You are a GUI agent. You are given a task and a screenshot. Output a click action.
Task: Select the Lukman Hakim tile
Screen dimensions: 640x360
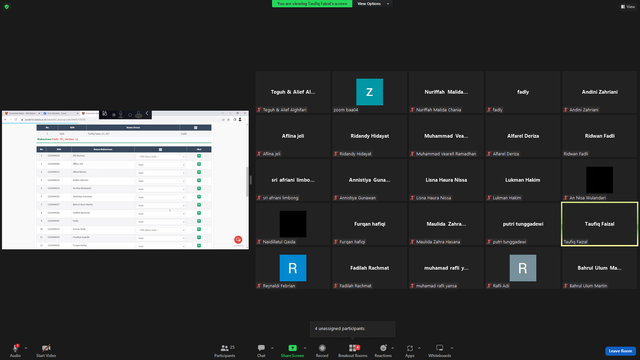pyautogui.click(x=523, y=180)
